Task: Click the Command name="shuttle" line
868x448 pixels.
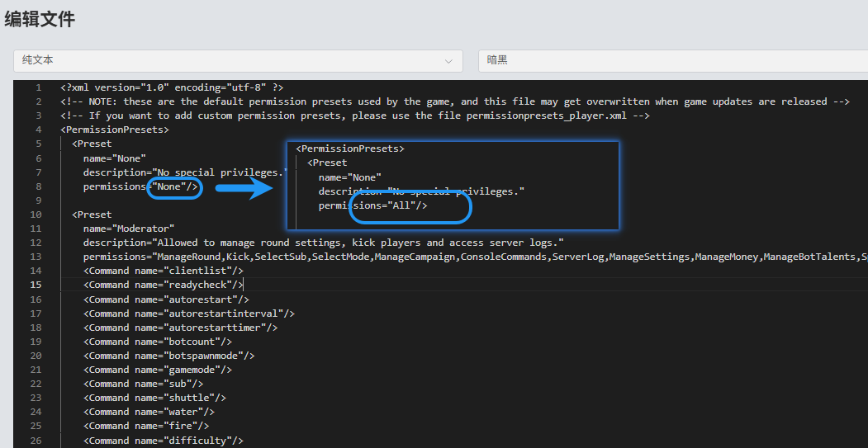Action: tap(154, 398)
